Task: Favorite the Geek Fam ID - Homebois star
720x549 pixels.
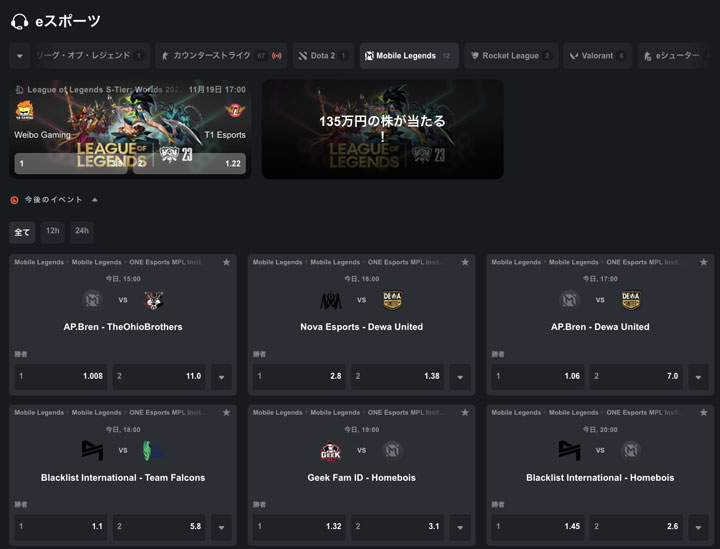Action: tap(465, 412)
